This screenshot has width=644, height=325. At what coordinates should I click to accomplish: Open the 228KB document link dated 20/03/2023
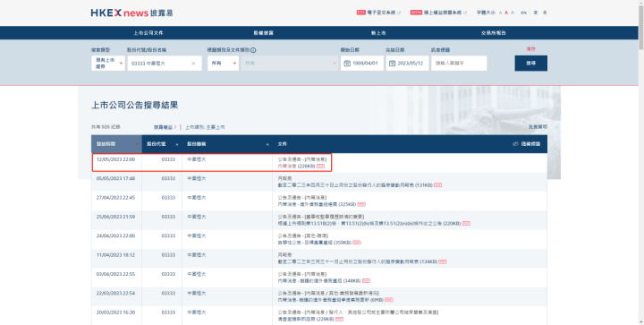pyautogui.click(x=306, y=319)
